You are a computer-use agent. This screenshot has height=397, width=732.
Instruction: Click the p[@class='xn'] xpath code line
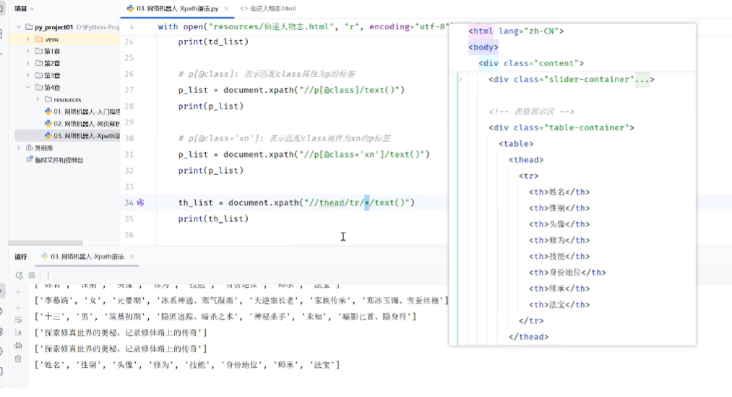point(304,154)
